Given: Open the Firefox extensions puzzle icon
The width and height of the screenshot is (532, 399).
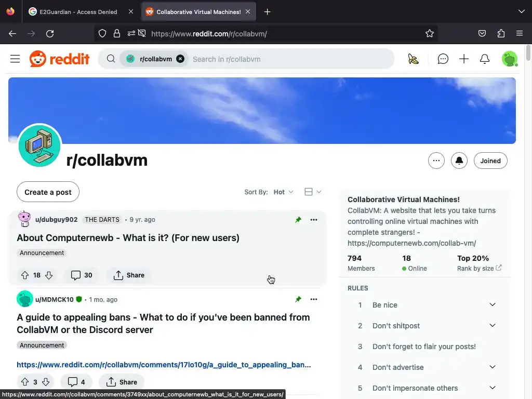Looking at the screenshot, I should (x=501, y=33).
